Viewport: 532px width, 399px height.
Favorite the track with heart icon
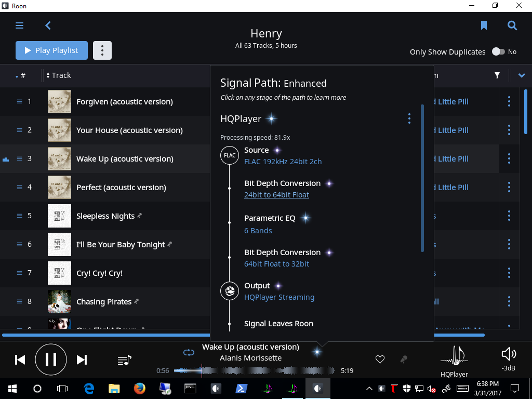380,360
